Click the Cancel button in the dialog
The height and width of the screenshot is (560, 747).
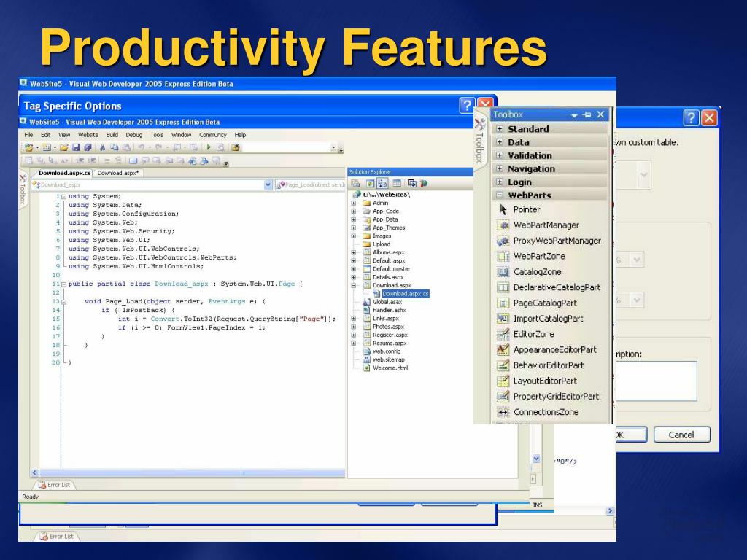tap(682, 435)
